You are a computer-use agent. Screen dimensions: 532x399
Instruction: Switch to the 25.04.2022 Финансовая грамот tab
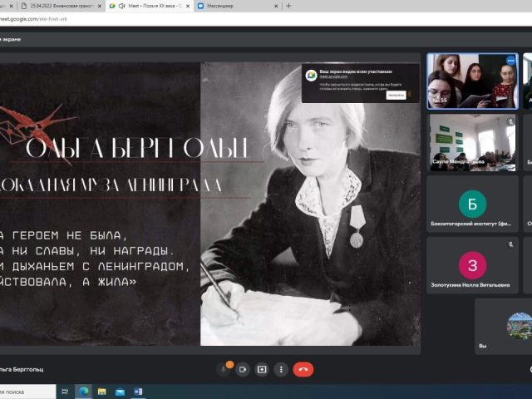click(x=62, y=6)
